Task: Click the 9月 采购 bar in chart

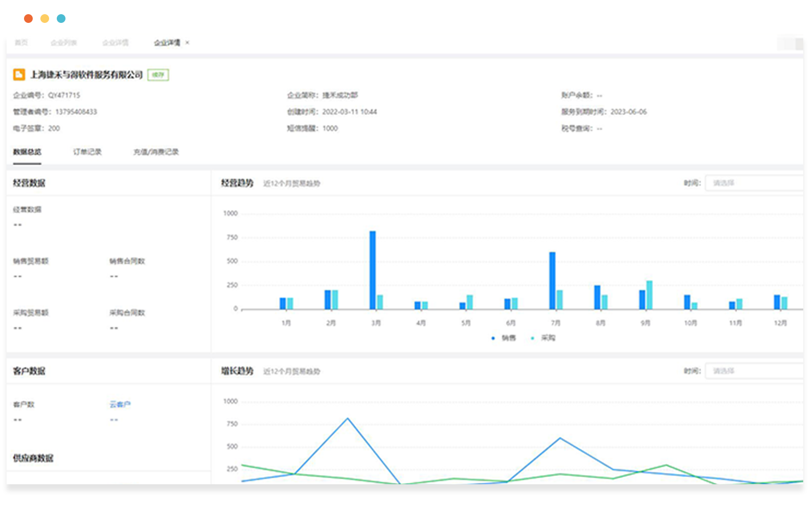Action: click(649, 295)
